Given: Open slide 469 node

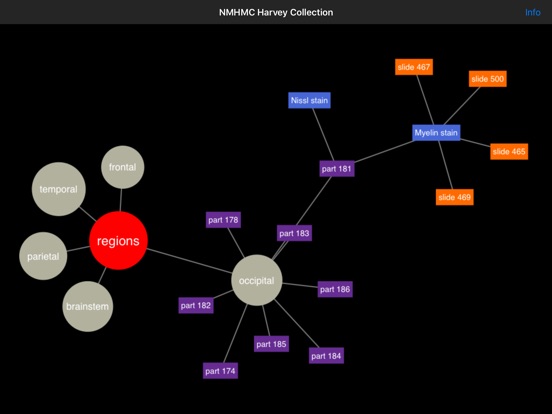Looking at the screenshot, I should pos(454,197).
